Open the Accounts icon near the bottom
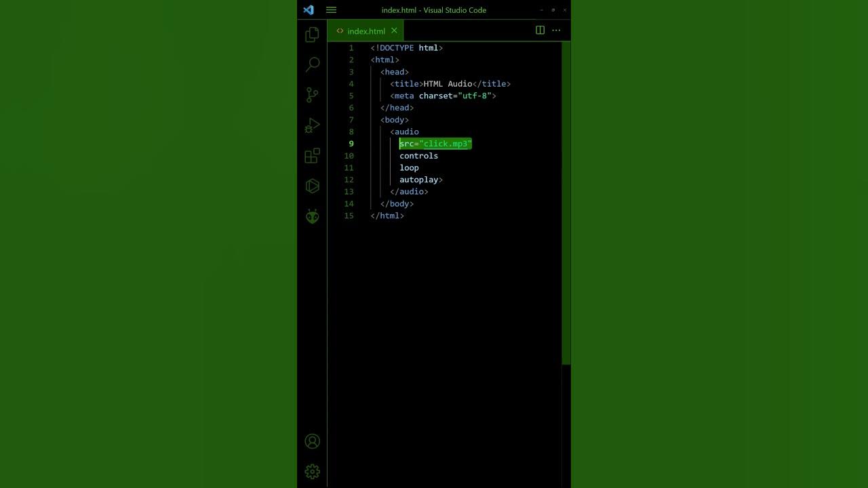Screen dimensions: 868x488 point(312,441)
